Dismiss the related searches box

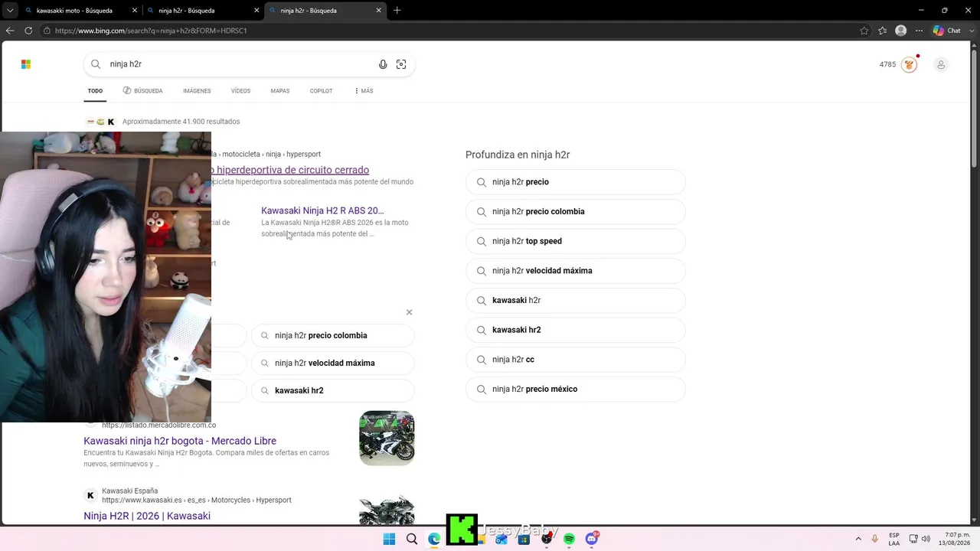coord(409,312)
